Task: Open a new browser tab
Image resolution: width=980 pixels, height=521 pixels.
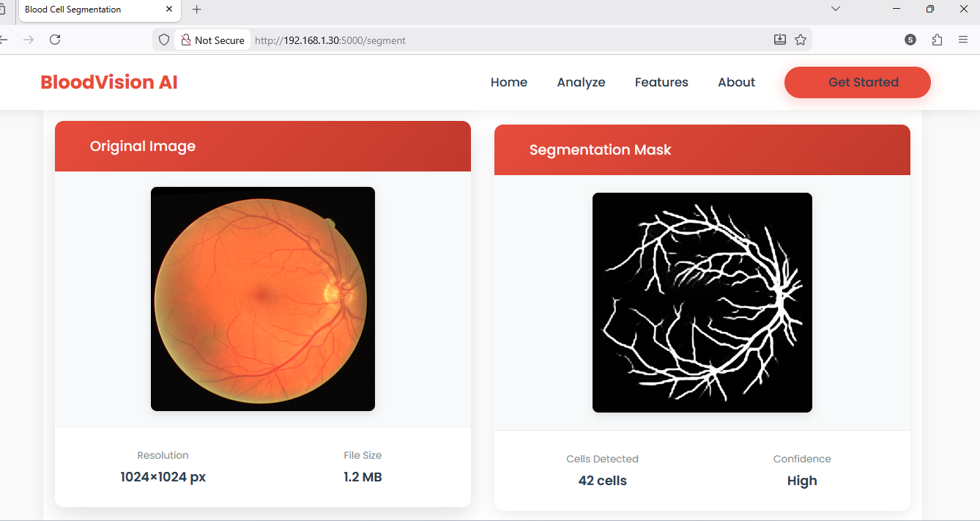Action: click(196, 10)
